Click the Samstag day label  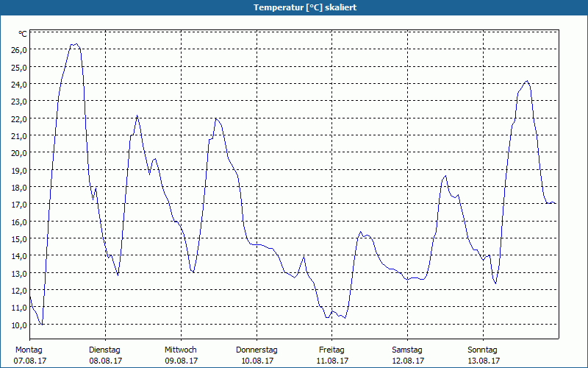point(407,350)
